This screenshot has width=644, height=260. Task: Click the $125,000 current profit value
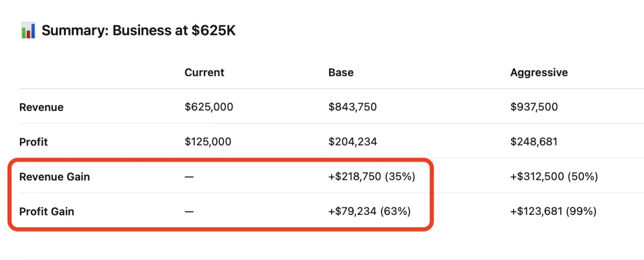tap(208, 142)
